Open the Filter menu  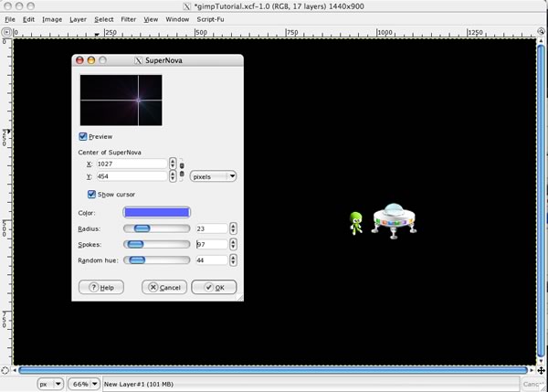129,18
